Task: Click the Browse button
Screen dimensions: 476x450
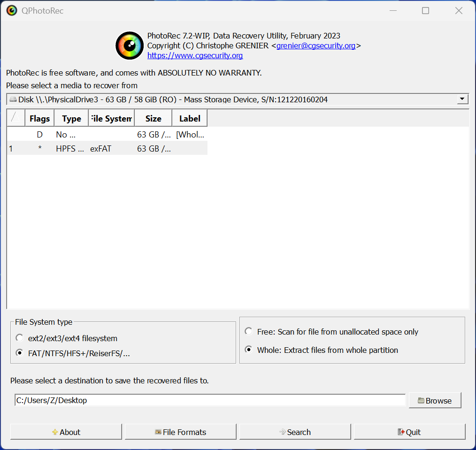Action: (x=435, y=401)
